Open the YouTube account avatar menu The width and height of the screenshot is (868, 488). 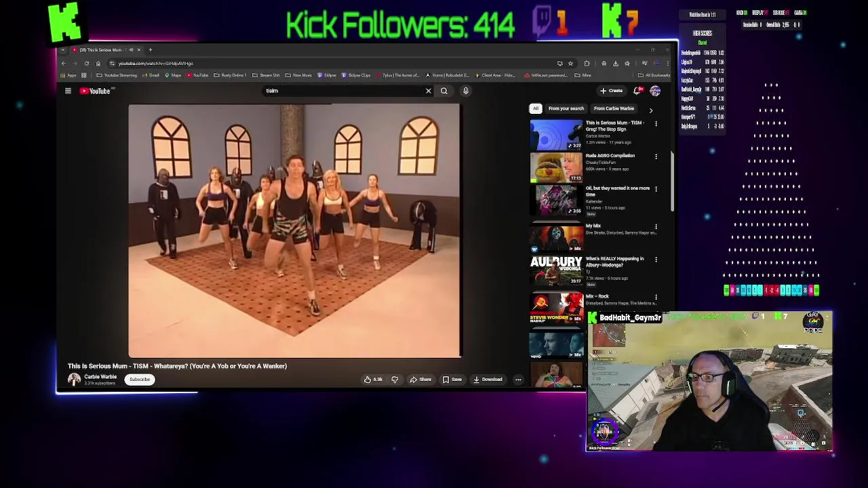[655, 91]
